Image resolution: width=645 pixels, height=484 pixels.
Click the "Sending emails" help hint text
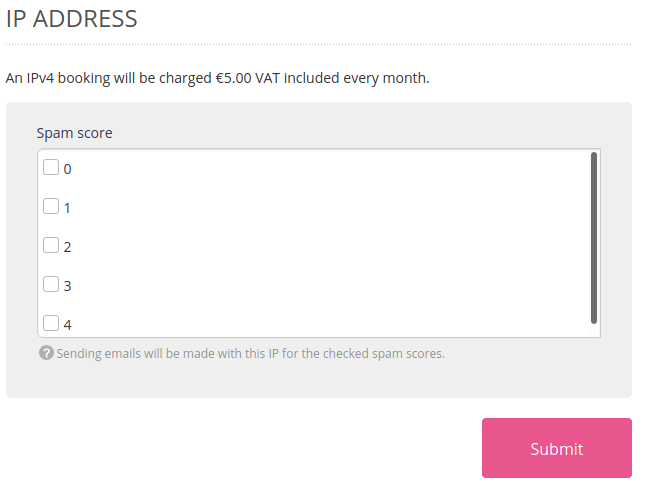pyautogui.click(x=250, y=353)
